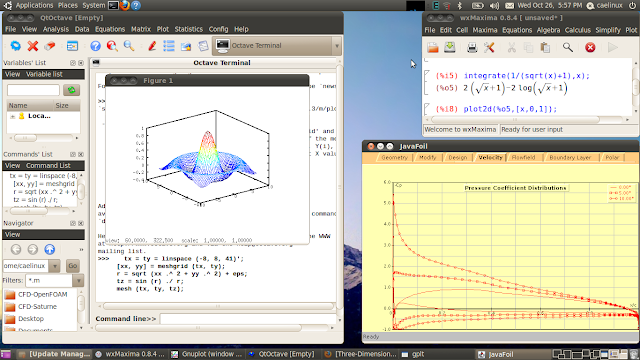Click the red pen editor icon in QtOctave
Image resolution: width=640 pixels, height=360 pixels.
[x=152, y=46]
